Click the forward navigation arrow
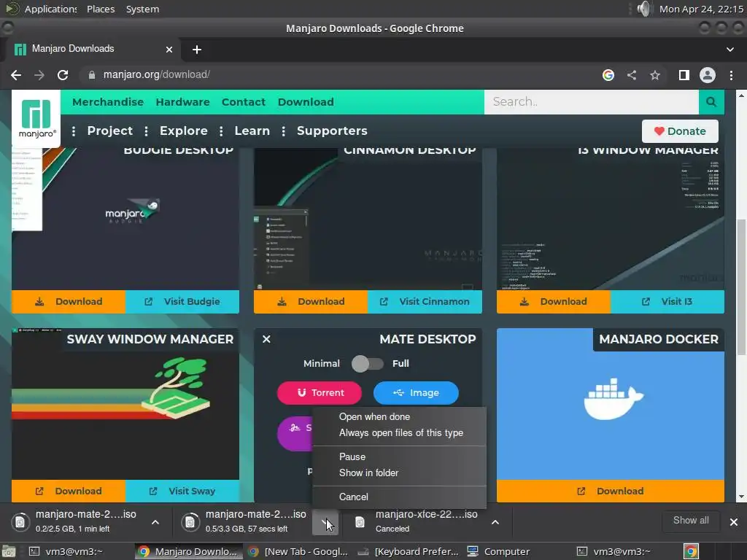747x560 pixels. point(39,75)
